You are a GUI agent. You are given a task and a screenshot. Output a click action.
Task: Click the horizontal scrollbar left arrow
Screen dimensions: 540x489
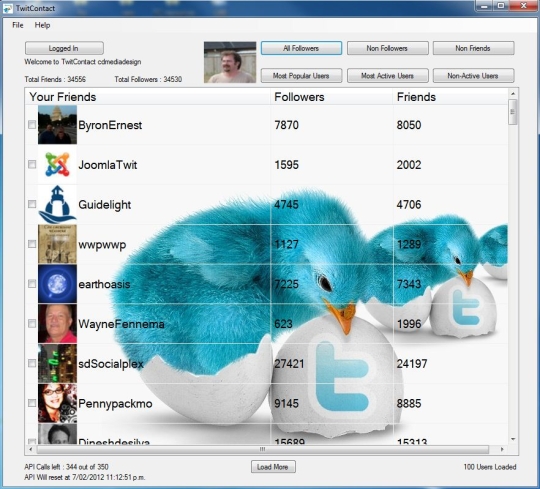[x=31, y=449]
